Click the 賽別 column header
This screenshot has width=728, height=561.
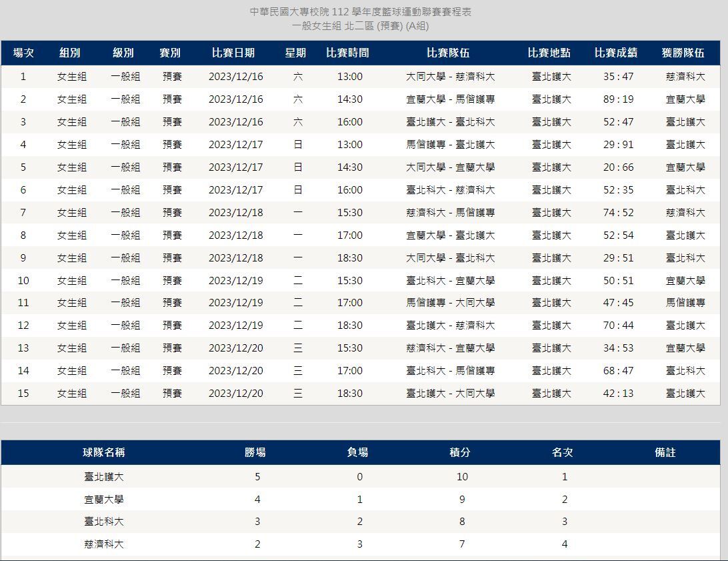pos(170,53)
